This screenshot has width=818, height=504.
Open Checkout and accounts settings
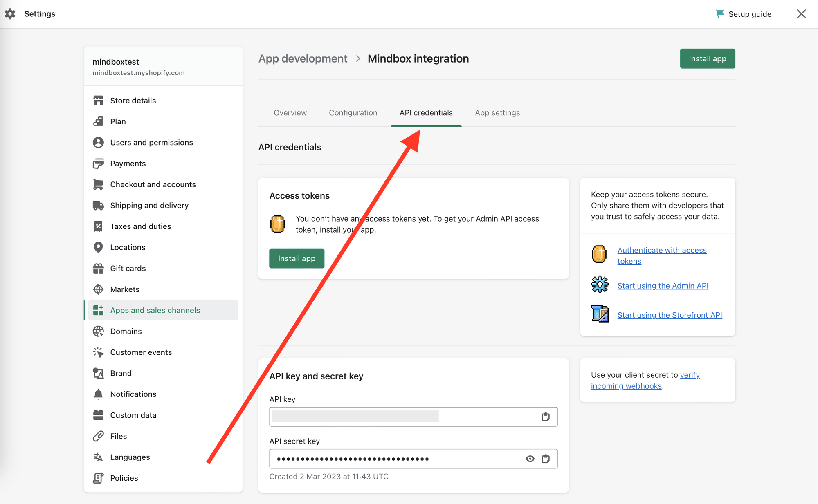[163, 184]
